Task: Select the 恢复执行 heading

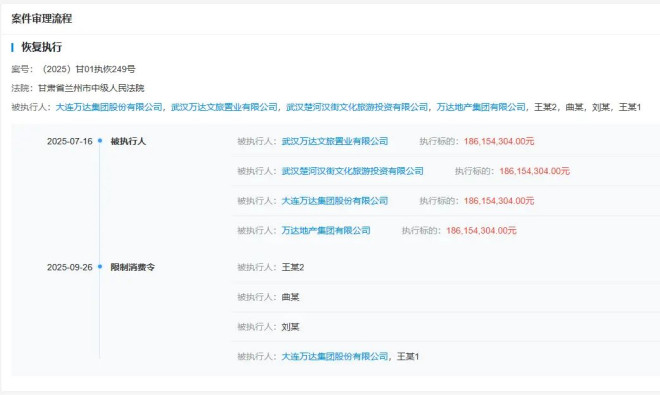Action: [42, 47]
